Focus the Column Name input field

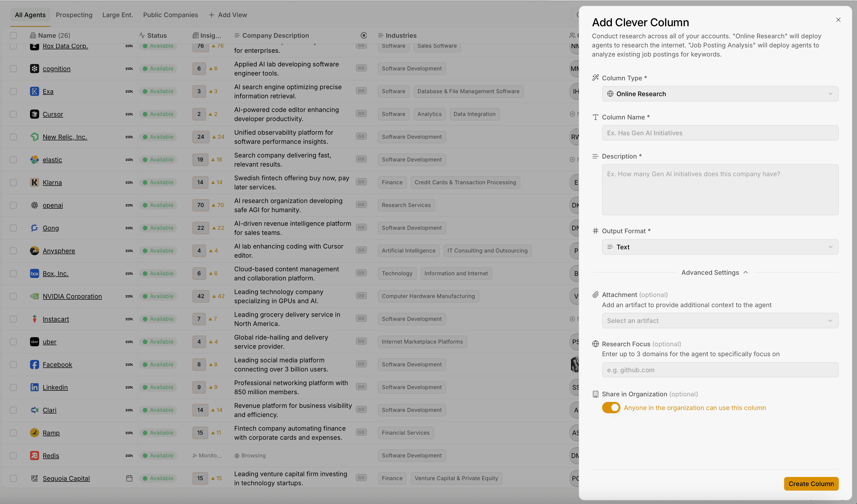click(720, 133)
